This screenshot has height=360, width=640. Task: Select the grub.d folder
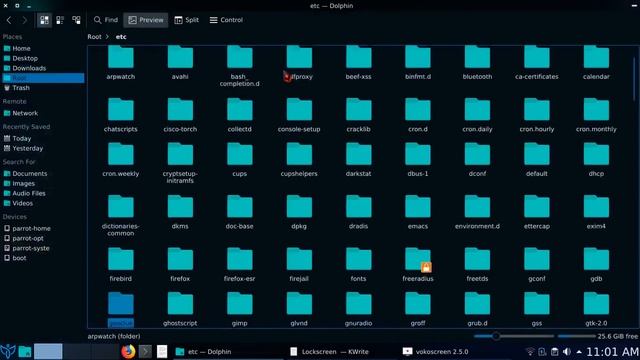(x=477, y=309)
